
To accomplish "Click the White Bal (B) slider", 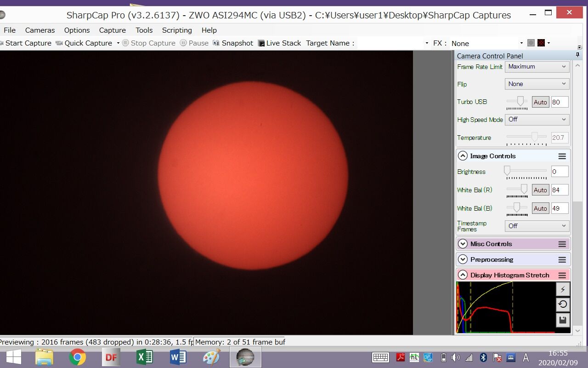I will 517,208.
